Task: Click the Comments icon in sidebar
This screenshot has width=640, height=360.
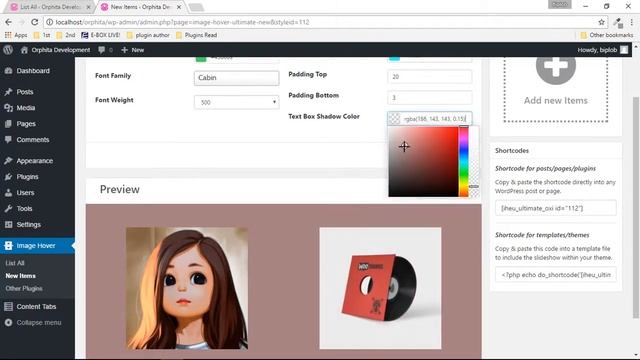Action: (x=8, y=140)
